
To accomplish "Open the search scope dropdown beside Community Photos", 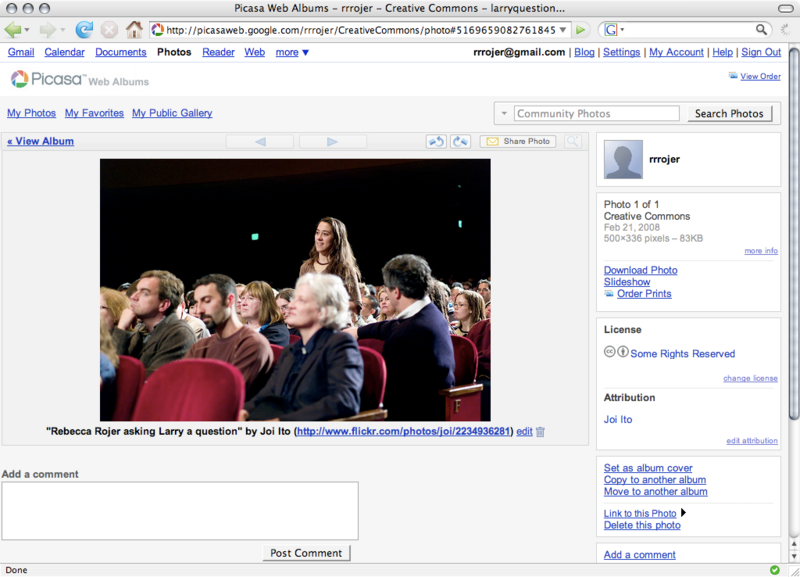I will (504, 113).
